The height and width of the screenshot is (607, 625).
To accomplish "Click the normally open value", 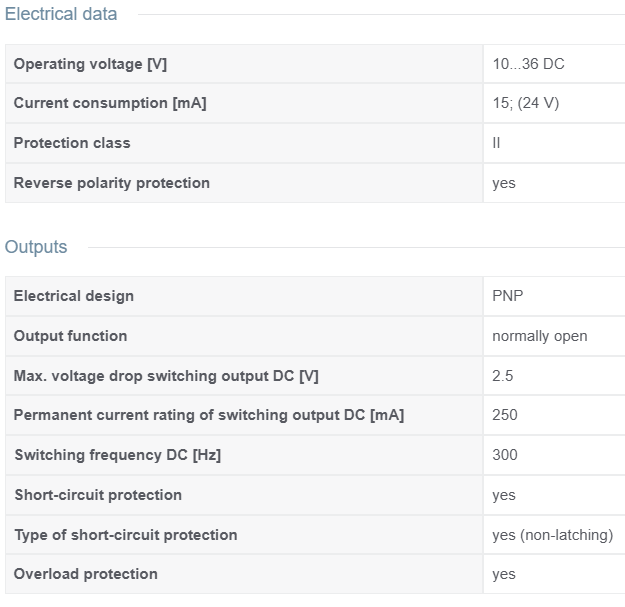I will click(x=540, y=336).
